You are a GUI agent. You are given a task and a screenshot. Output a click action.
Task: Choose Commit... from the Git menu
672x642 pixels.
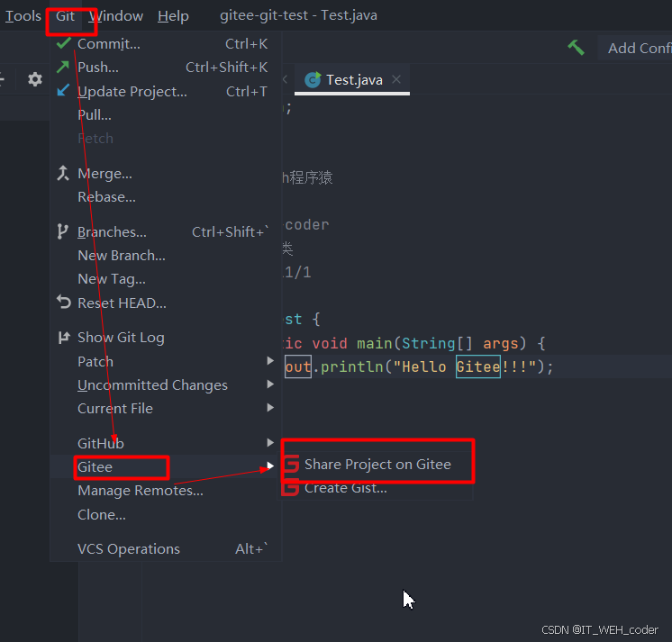click(x=166, y=44)
